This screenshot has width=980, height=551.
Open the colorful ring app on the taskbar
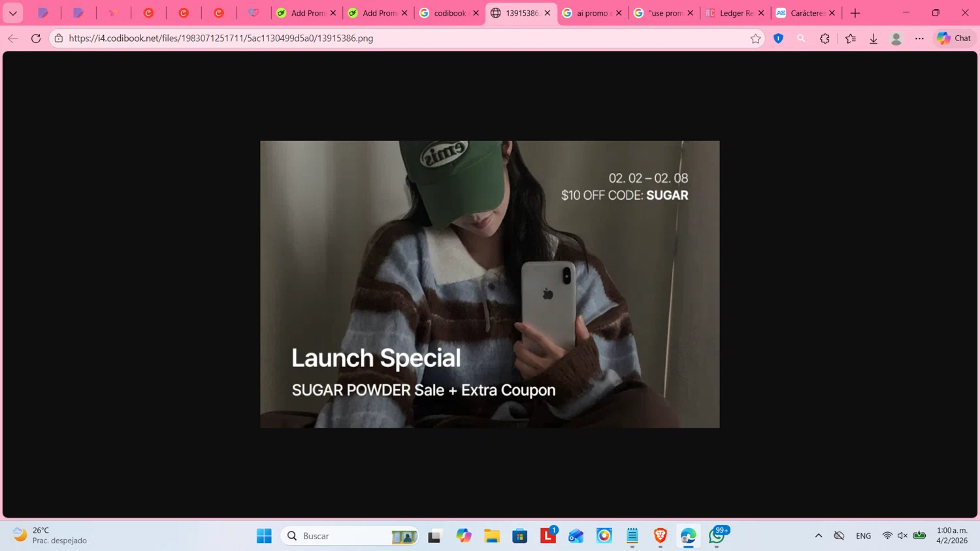(x=604, y=536)
